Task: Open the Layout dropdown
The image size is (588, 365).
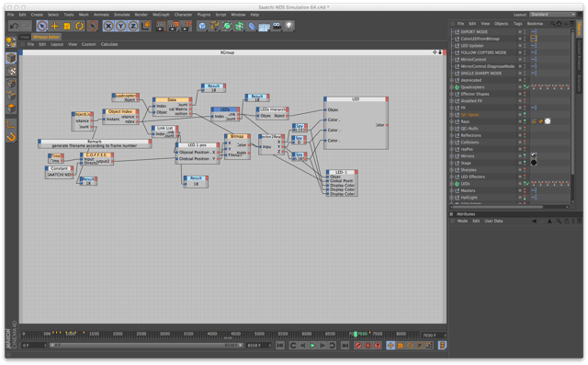Action: [552, 15]
